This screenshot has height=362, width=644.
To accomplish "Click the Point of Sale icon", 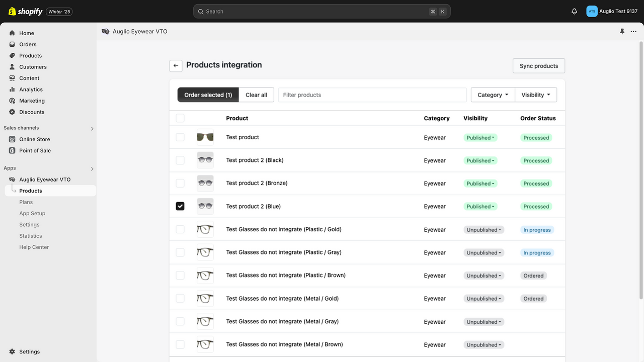I will point(12,150).
